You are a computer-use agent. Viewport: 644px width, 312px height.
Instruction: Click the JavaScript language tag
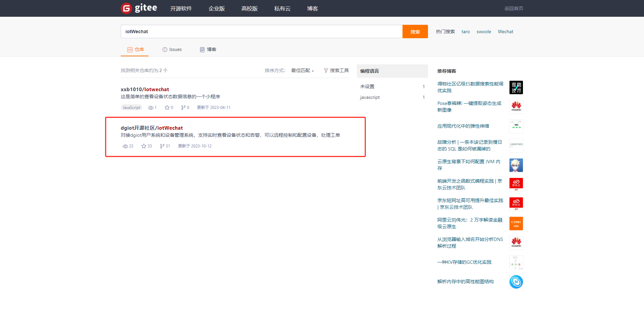pyautogui.click(x=131, y=108)
